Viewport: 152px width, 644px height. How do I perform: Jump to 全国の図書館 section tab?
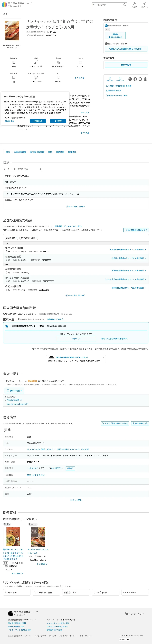(20, 152)
